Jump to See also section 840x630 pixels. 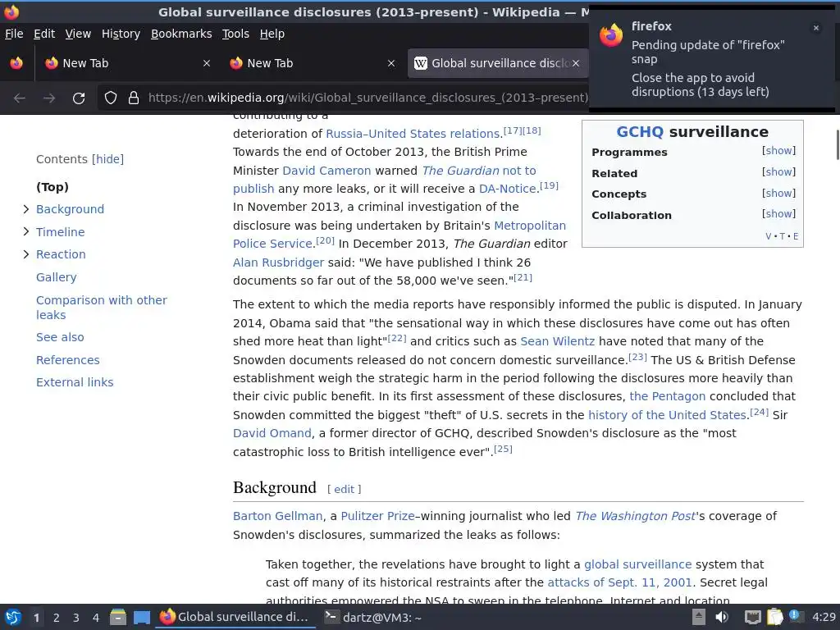60,337
